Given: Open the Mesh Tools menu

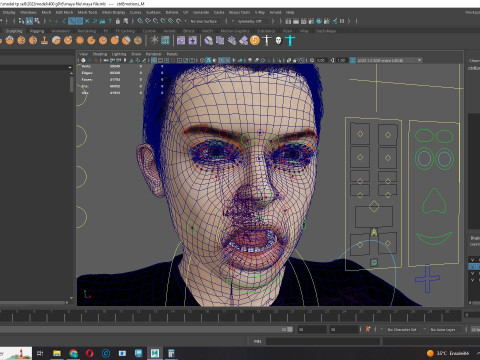Looking at the screenshot, I should (87, 12).
